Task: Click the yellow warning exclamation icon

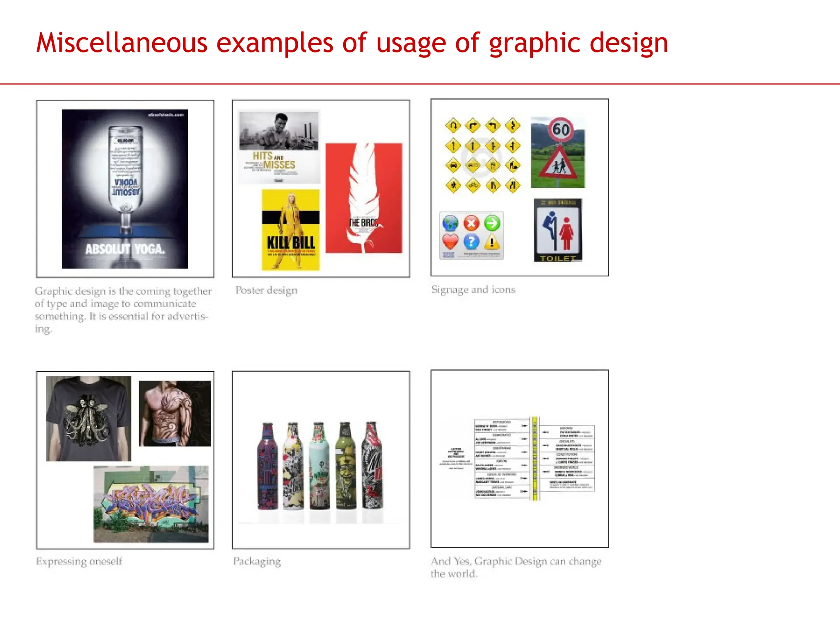Action: click(492, 242)
